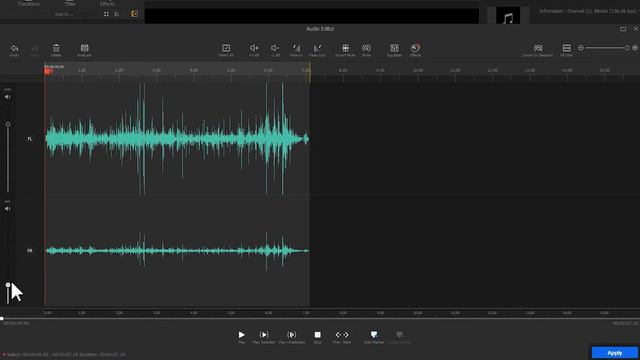Click the Information Channel text at top right

(589, 11)
